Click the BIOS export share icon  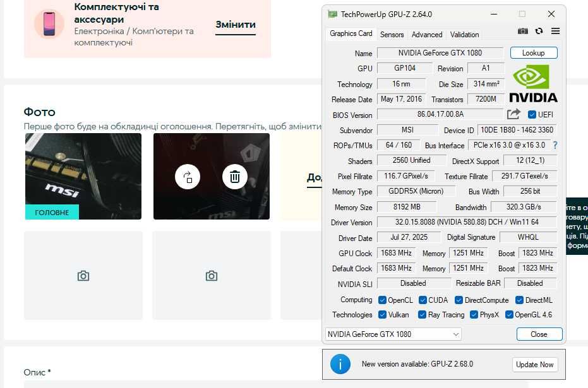pyautogui.click(x=513, y=114)
